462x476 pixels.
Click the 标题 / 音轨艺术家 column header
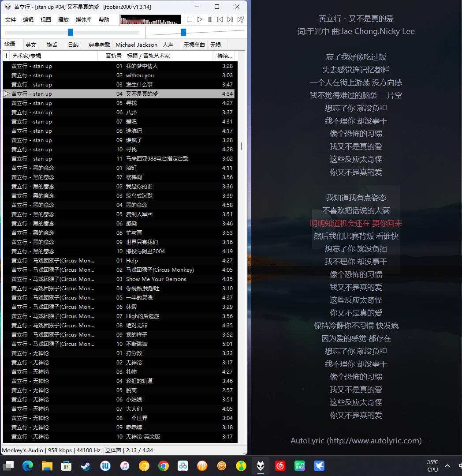click(x=168, y=56)
